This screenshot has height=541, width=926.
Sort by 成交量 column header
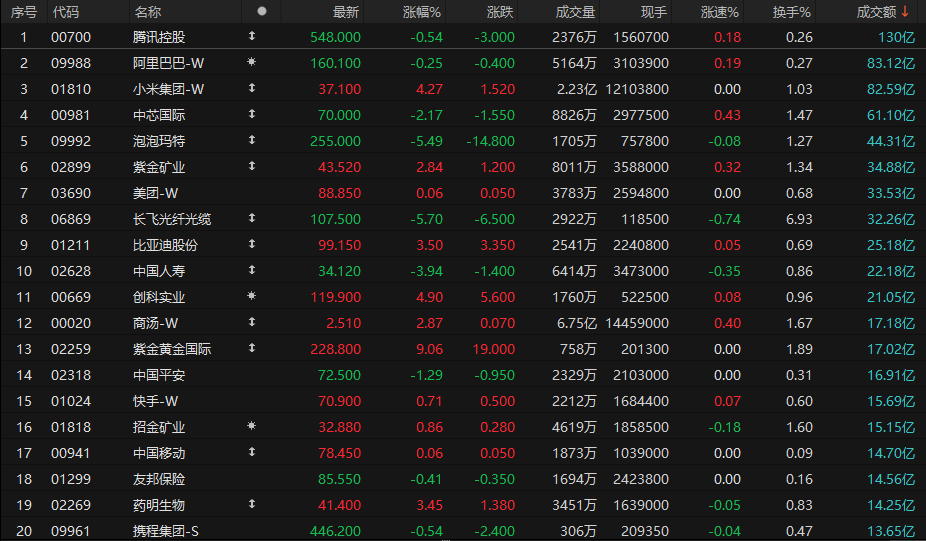click(575, 12)
